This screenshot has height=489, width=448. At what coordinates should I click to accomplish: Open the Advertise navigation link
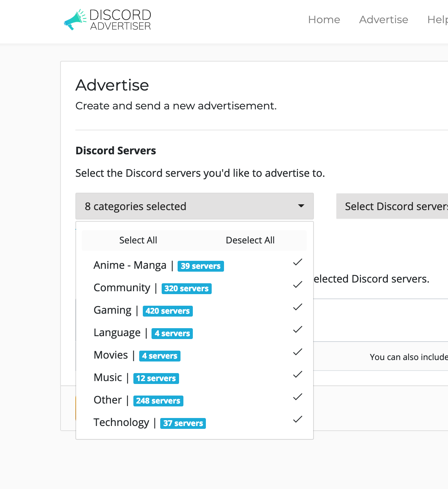click(x=383, y=20)
